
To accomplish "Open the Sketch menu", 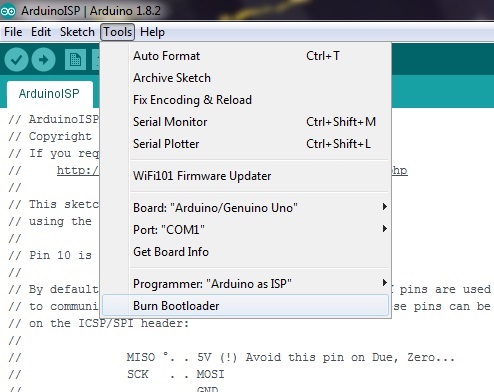I will 77,32.
